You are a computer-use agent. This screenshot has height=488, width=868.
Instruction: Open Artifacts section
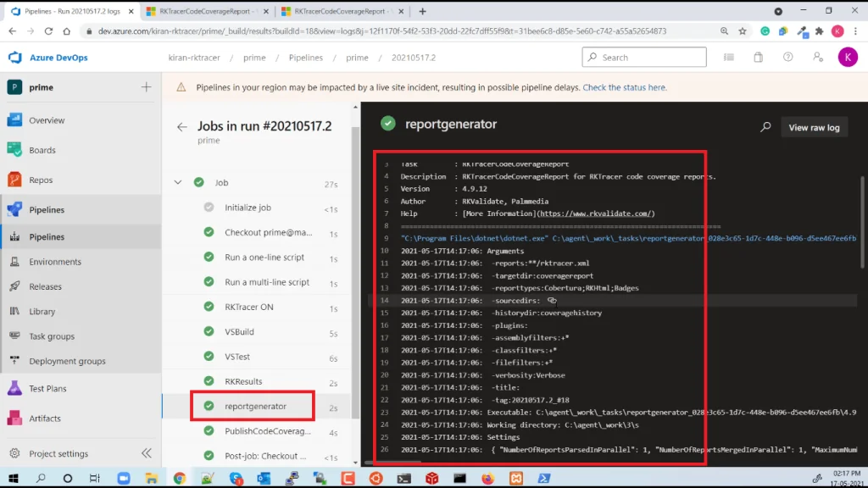coord(44,419)
